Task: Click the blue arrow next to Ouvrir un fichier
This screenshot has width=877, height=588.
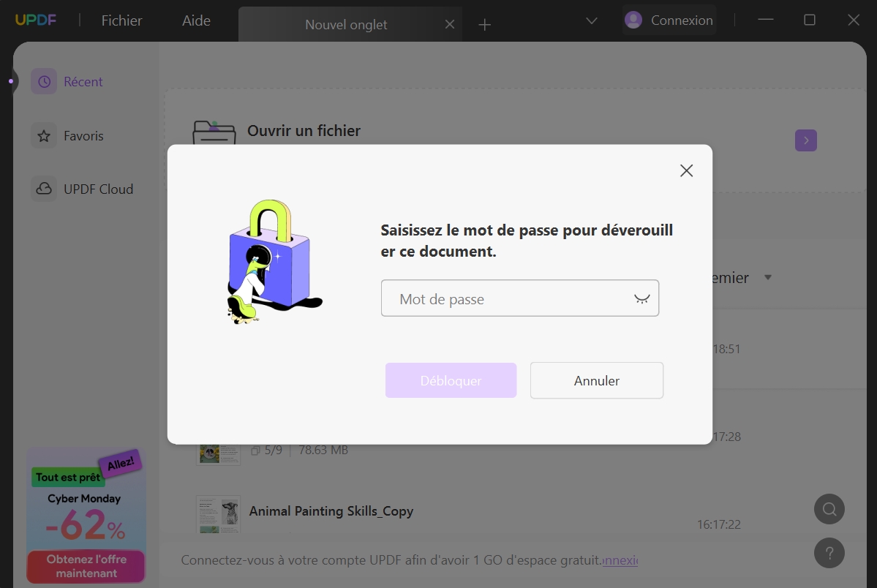Action: point(805,140)
